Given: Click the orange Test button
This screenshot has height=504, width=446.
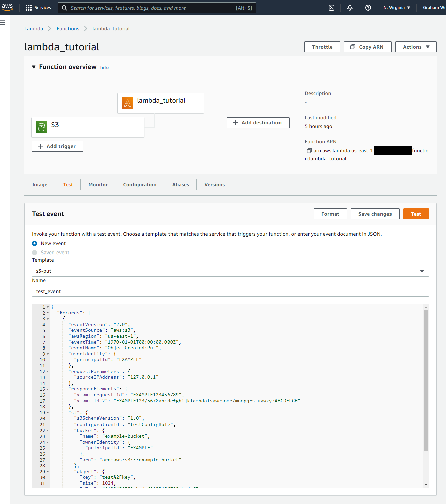Looking at the screenshot, I should pyautogui.click(x=416, y=214).
